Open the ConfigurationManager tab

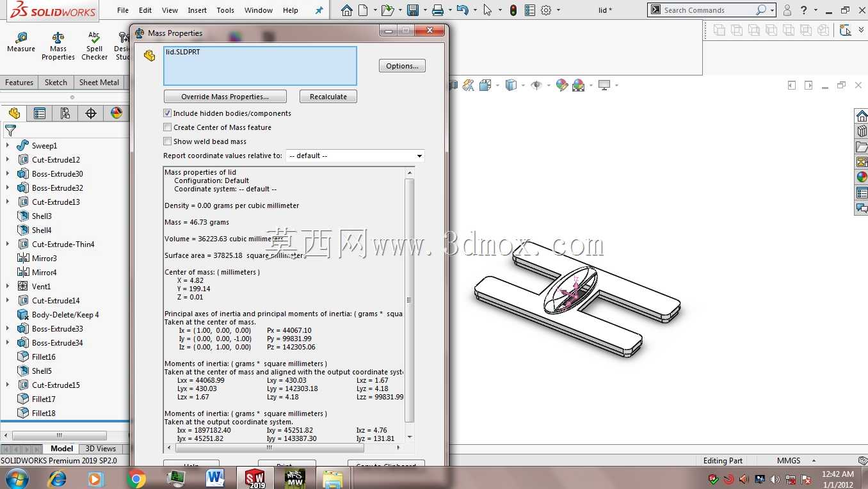[x=65, y=113]
